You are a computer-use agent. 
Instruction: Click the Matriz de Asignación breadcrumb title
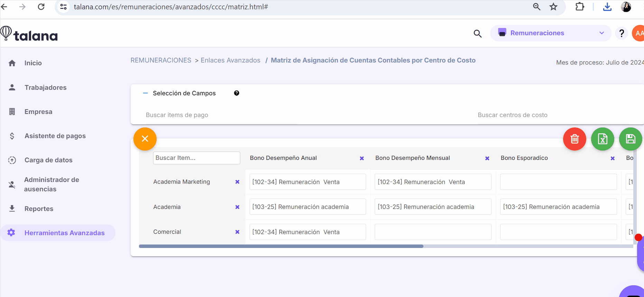click(373, 60)
